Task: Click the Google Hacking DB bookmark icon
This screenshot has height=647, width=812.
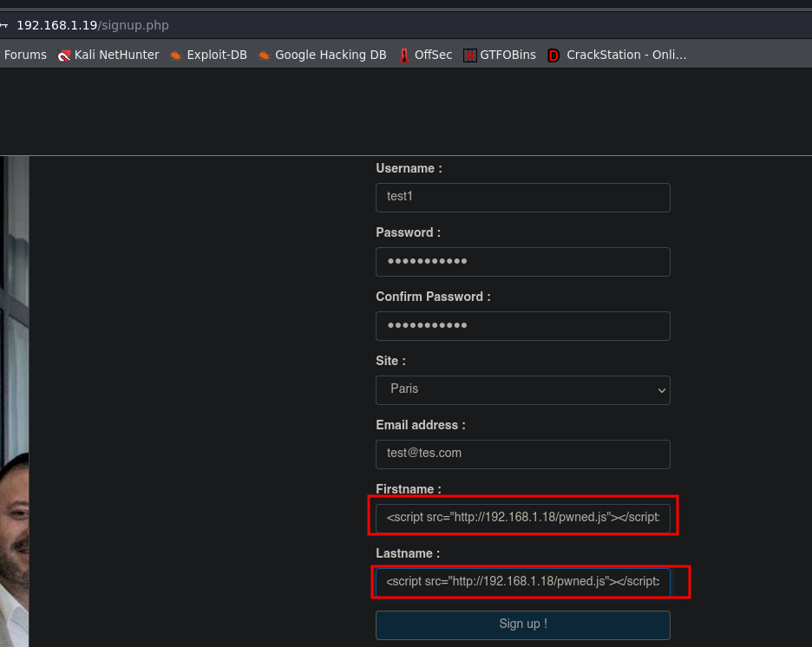Action: point(264,56)
